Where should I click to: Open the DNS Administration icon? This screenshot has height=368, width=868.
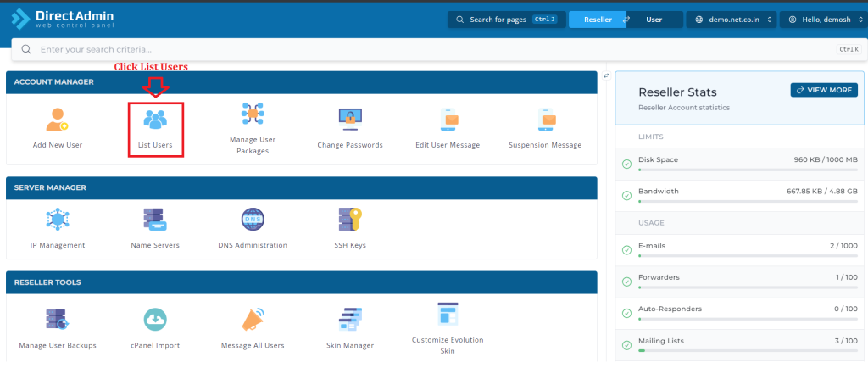253,219
